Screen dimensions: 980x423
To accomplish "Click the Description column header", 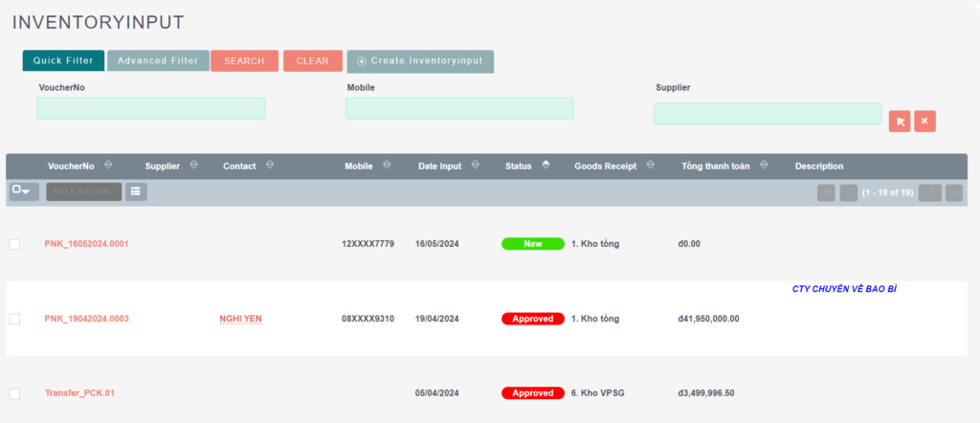I will pyautogui.click(x=819, y=167).
